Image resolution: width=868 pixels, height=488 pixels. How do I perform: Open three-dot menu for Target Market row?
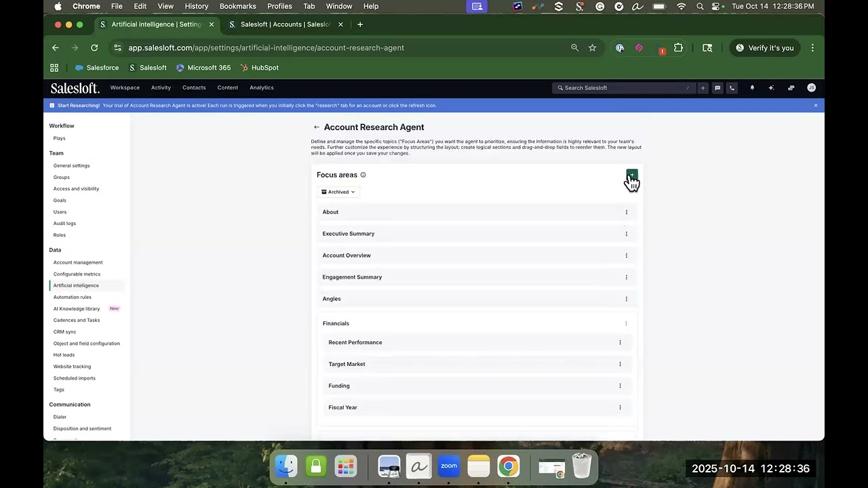[x=620, y=364]
